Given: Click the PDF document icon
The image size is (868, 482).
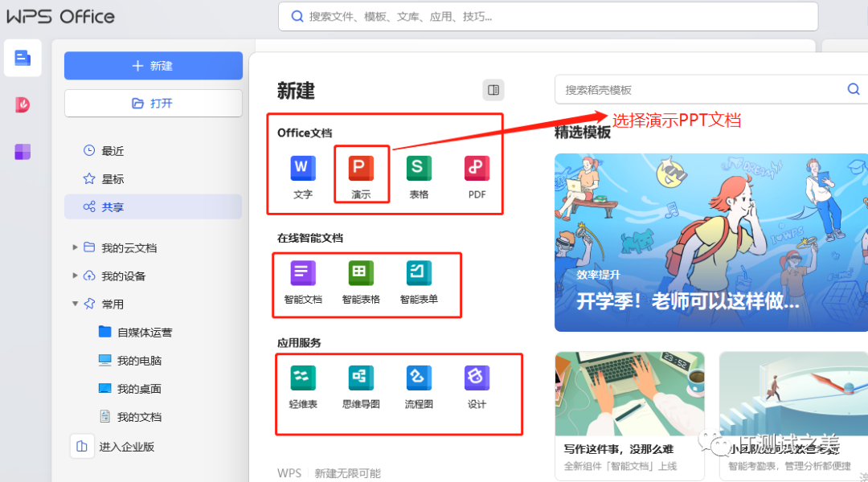Looking at the screenshot, I should (477, 169).
